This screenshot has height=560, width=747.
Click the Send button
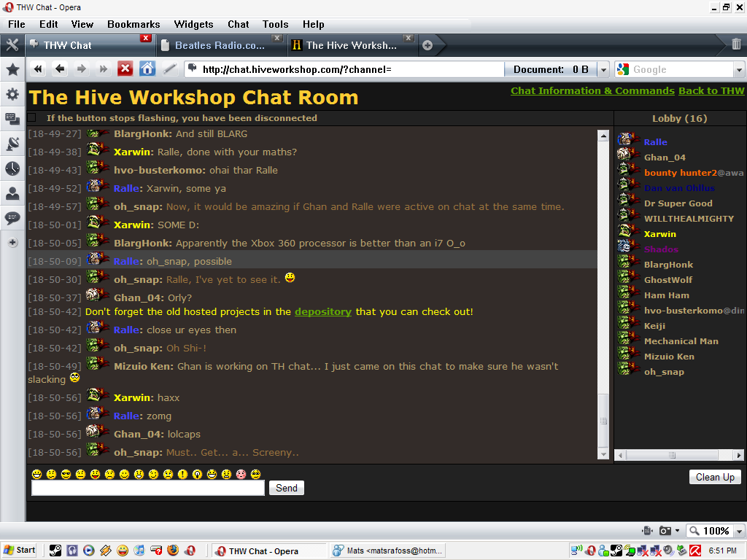(x=286, y=488)
